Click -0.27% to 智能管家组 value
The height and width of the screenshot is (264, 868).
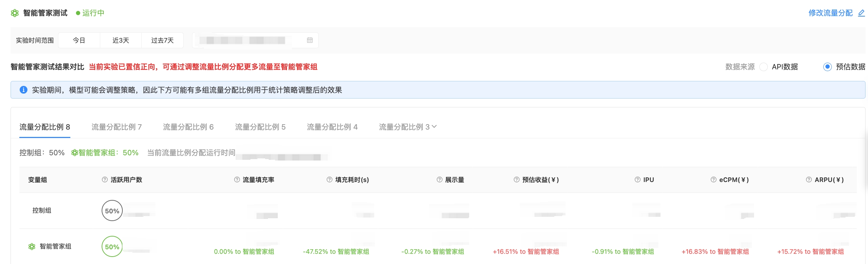point(433,252)
